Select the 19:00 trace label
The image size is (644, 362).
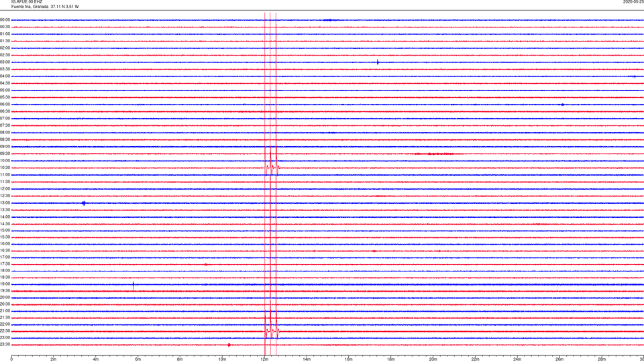pyautogui.click(x=5, y=284)
